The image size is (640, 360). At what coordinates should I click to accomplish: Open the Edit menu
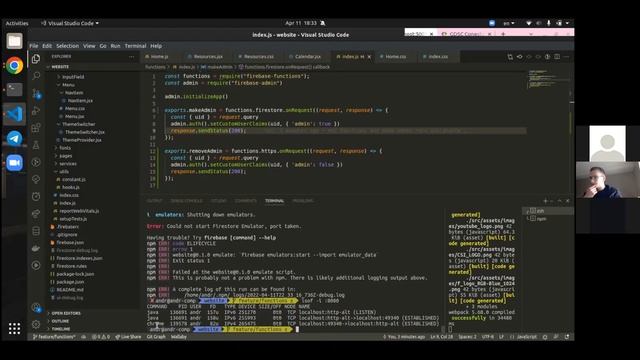pyautogui.click(x=47, y=46)
